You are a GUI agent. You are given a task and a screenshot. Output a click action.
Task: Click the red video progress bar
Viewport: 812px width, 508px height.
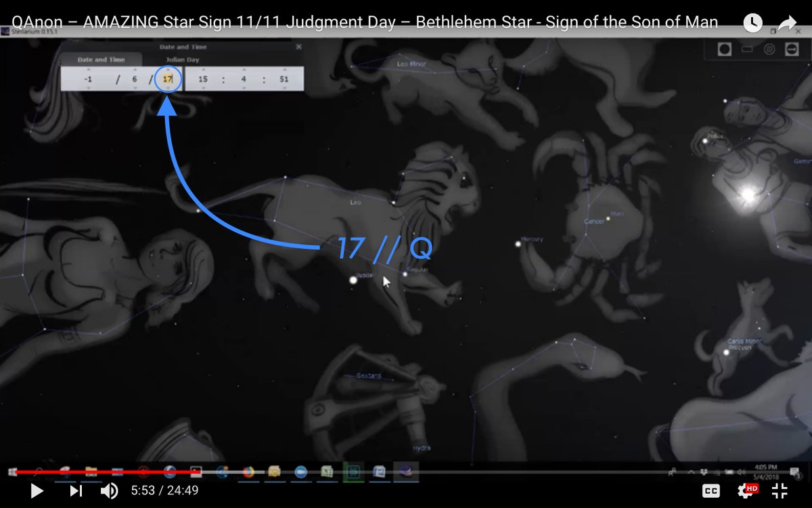(x=101, y=472)
